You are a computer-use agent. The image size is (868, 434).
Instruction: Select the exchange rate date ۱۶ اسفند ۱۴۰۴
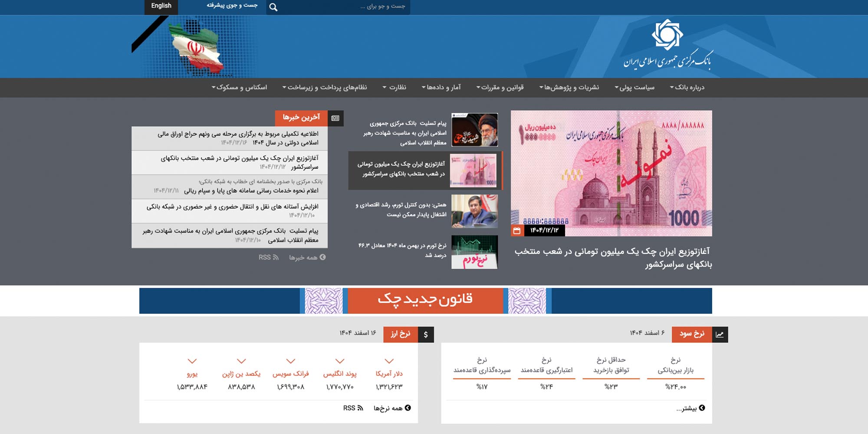(x=358, y=333)
